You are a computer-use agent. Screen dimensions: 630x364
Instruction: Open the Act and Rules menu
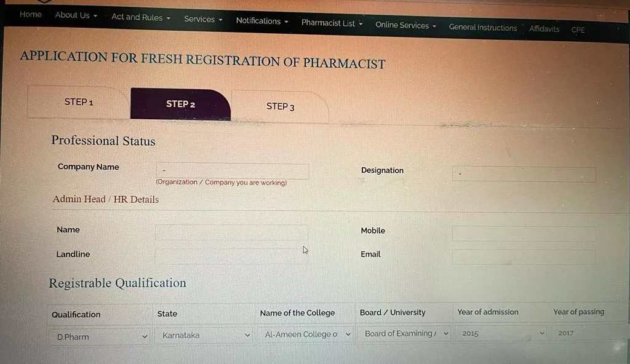pyautogui.click(x=141, y=17)
